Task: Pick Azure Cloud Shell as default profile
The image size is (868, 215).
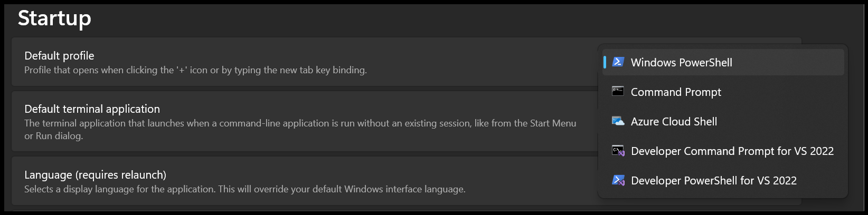Action: pyautogui.click(x=674, y=122)
